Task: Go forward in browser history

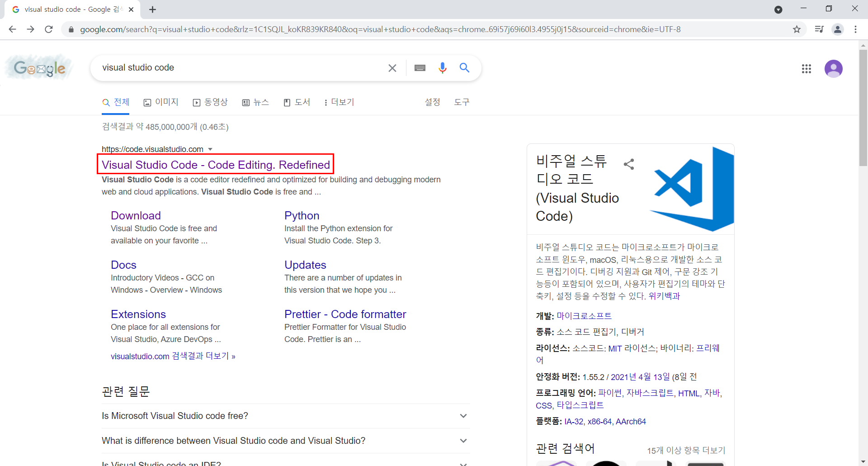Action: pyautogui.click(x=30, y=29)
